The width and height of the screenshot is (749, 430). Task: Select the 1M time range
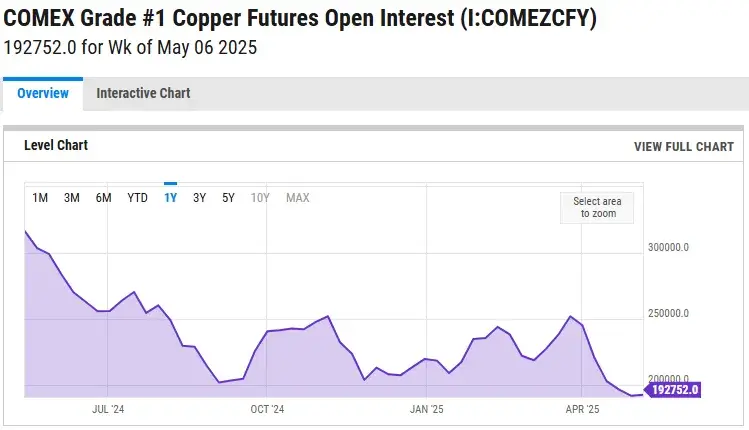40,197
